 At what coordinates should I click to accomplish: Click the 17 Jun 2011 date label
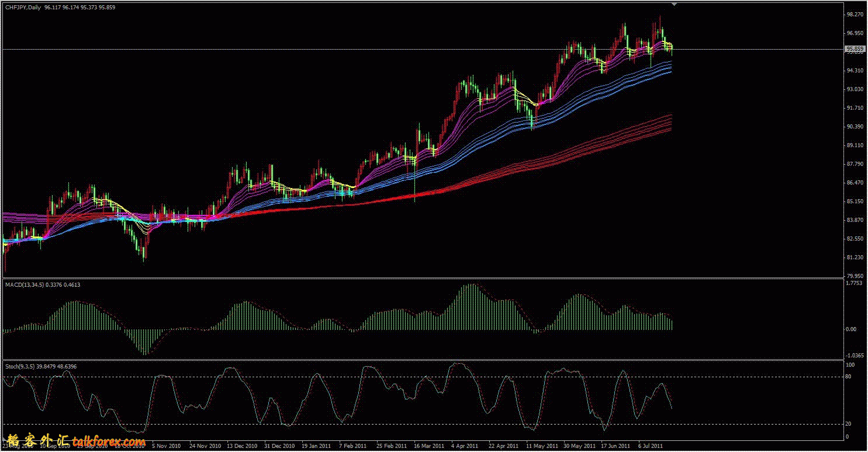pos(615,446)
